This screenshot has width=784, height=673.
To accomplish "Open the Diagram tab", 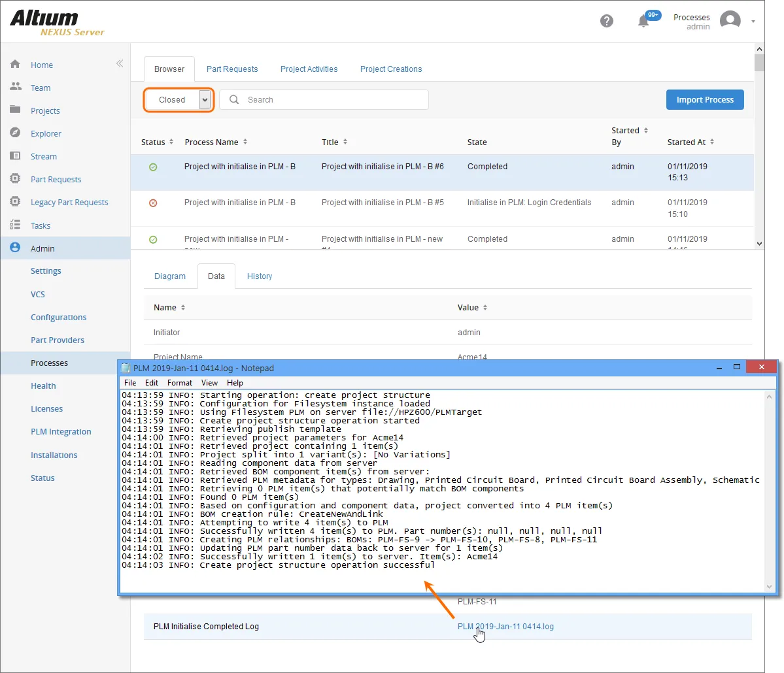I will coord(169,276).
